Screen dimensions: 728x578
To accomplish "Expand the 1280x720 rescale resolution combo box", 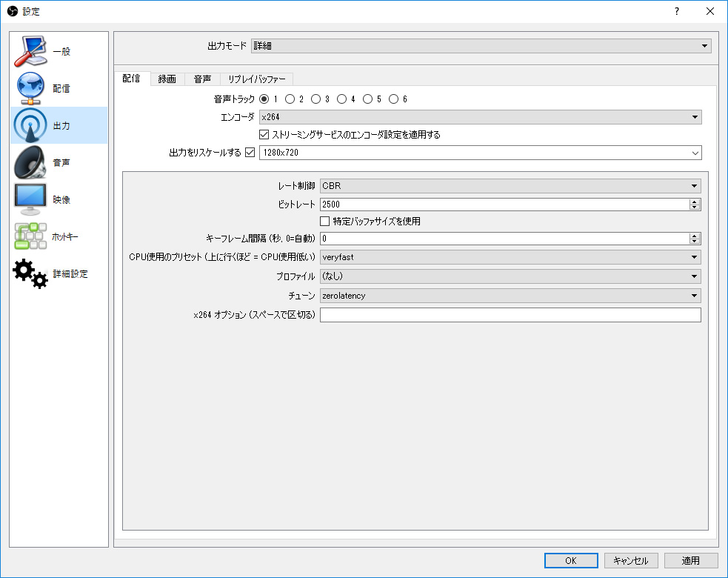I will click(481, 153).
